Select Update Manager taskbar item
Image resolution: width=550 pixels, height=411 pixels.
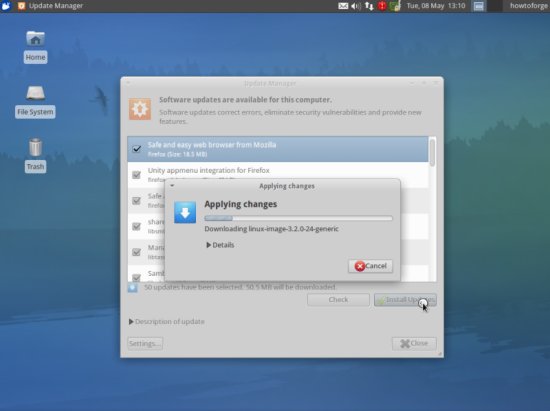[x=51, y=6]
